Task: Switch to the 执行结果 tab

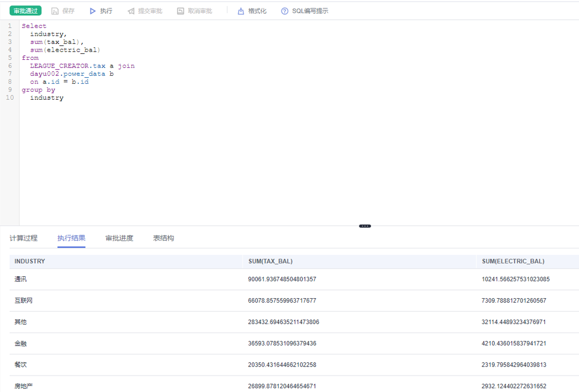Action: (x=71, y=238)
